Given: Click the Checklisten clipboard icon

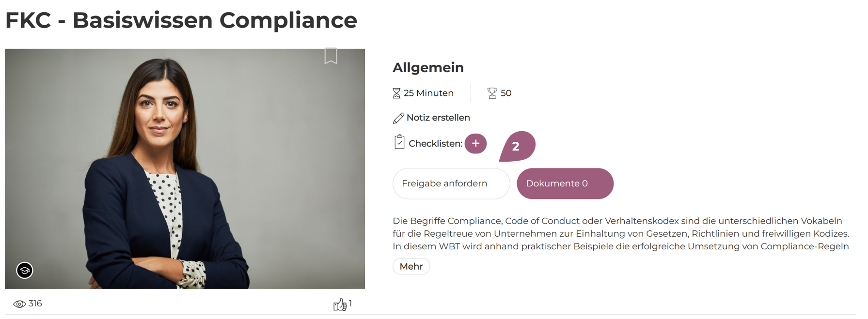Looking at the screenshot, I should (399, 142).
